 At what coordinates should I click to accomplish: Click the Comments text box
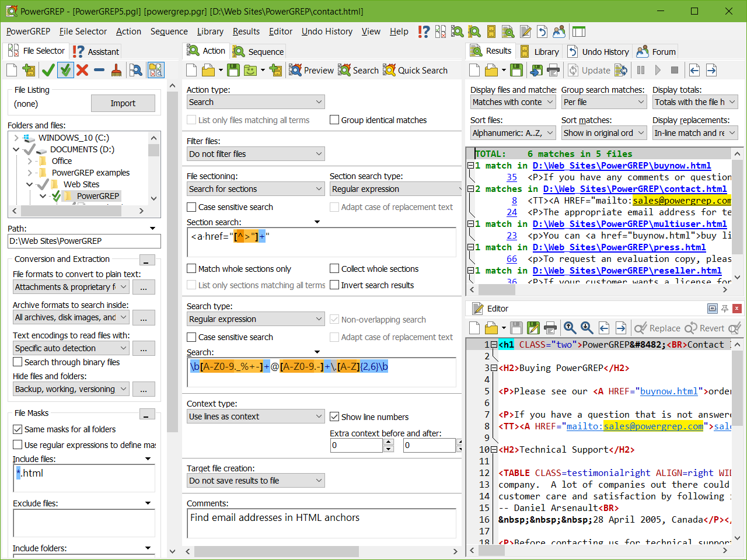[322, 523]
